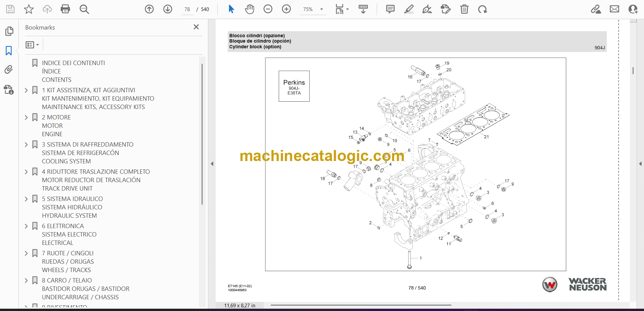644x311 pixels.
Task: Toggle the page thumbnails panel
Action: point(9,31)
